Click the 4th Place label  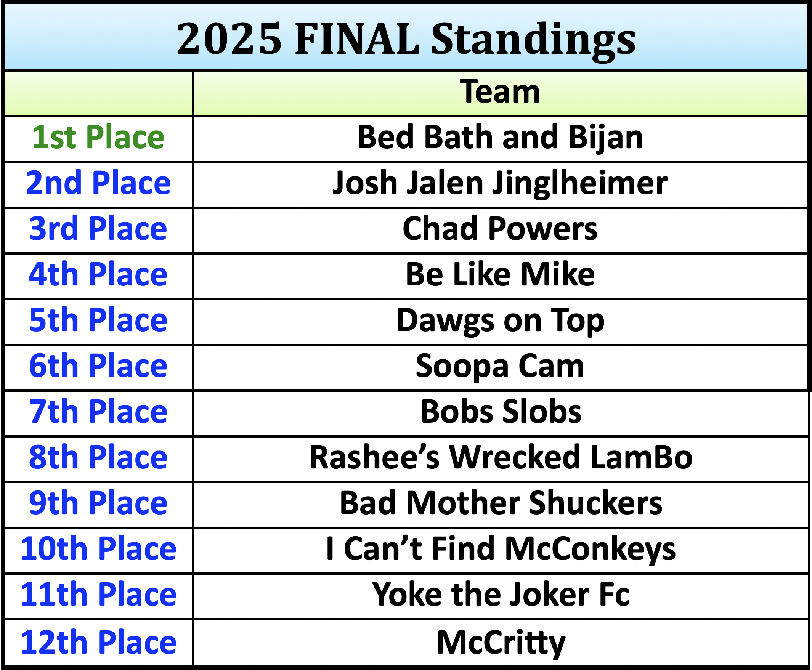coord(98,274)
